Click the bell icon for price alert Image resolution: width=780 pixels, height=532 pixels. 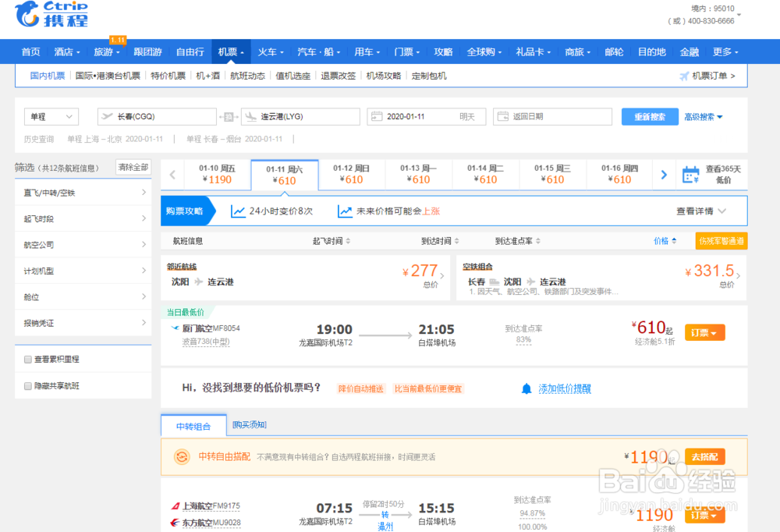[526, 388]
